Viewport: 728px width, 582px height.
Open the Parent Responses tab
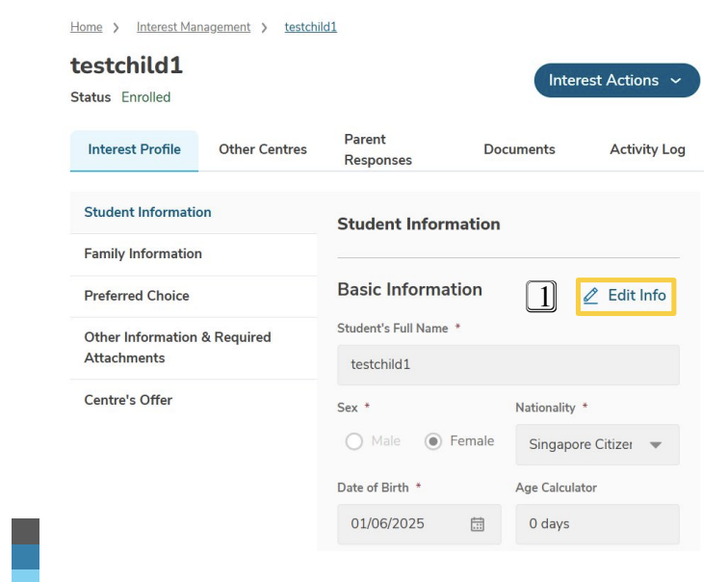click(x=377, y=149)
